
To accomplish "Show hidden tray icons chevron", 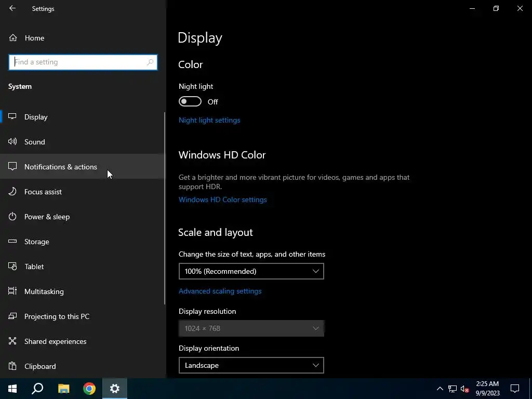I will pyautogui.click(x=440, y=389).
